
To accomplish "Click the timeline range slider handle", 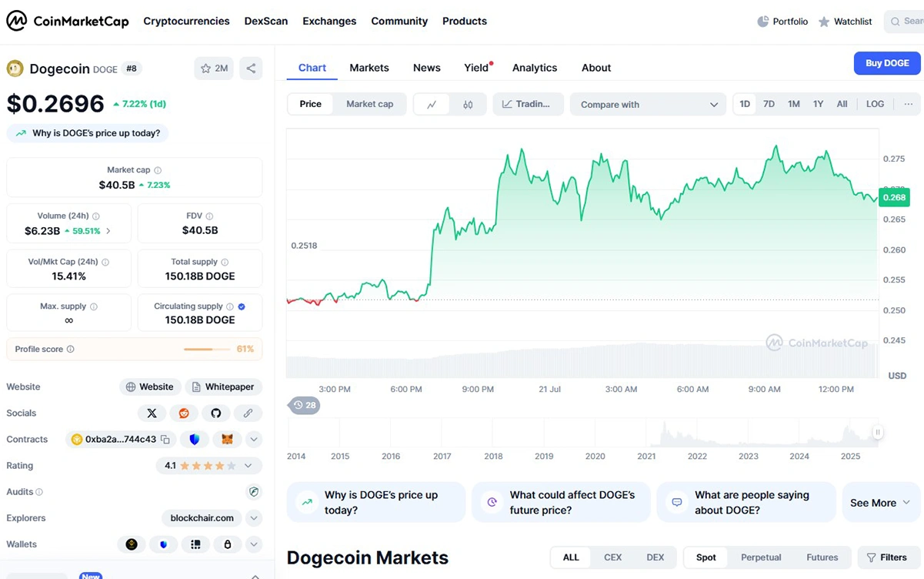I will click(877, 433).
